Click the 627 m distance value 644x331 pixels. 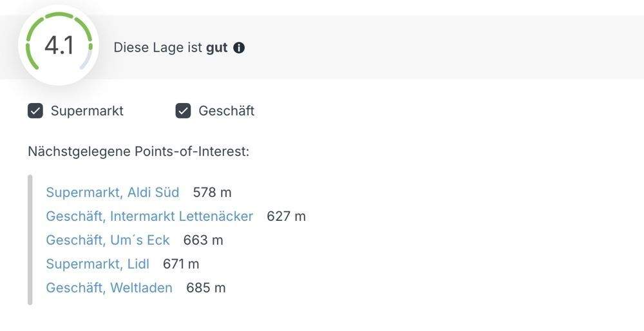click(286, 216)
